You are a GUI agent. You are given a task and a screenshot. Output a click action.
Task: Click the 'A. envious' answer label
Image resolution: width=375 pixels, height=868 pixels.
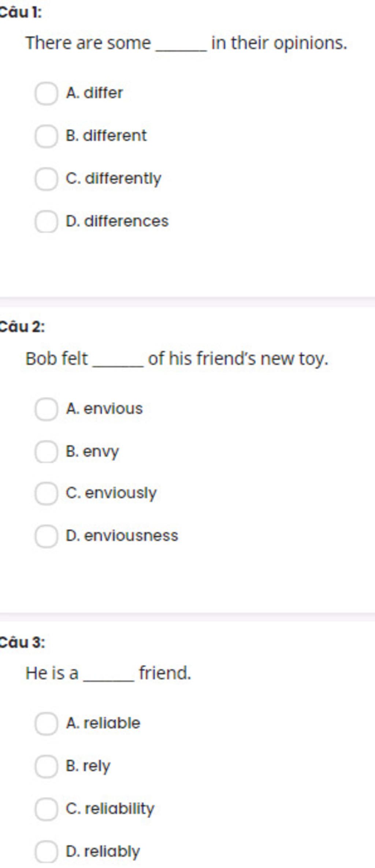(x=104, y=409)
